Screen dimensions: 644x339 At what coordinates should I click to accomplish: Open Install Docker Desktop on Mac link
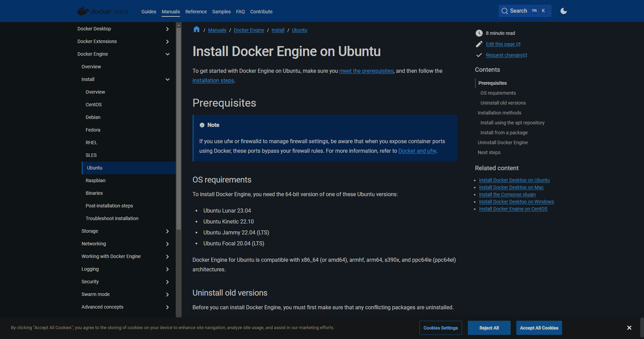(x=511, y=187)
